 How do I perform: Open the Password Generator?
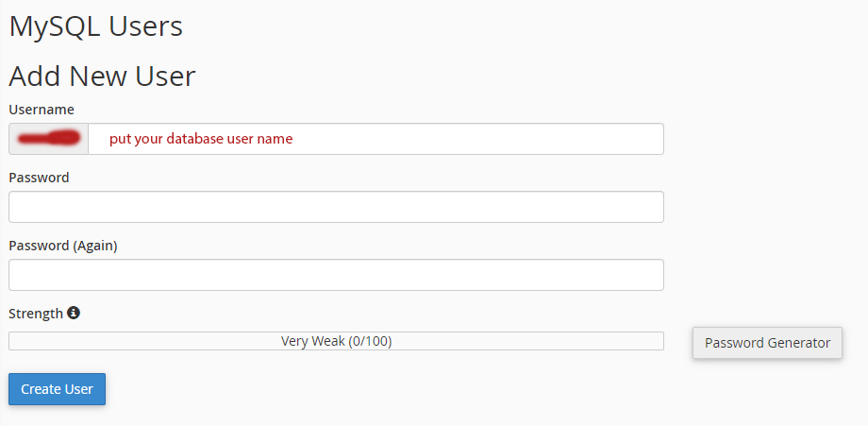pos(767,343)
